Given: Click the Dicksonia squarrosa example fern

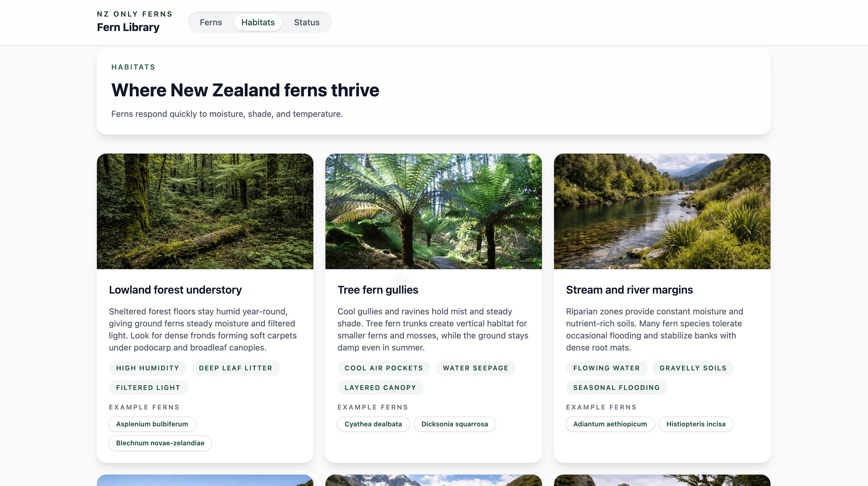Looking at the screenshot, I should pos(454,424).
